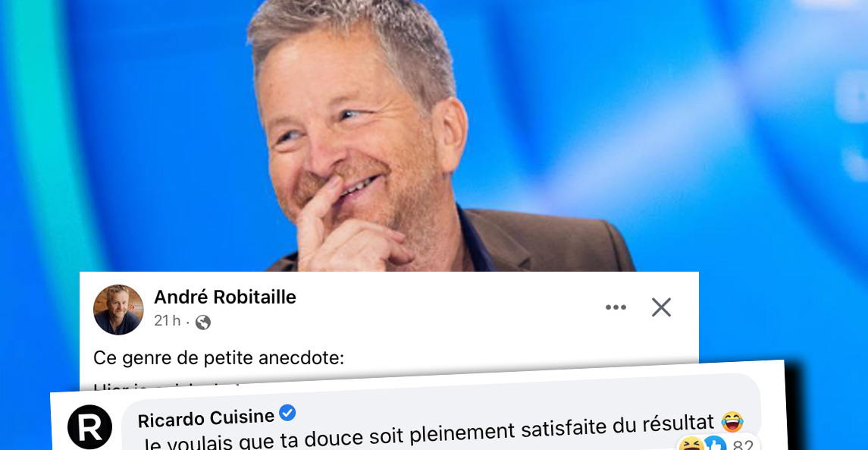Close the André Robitaille post
This screenshot has height=450, width=868.
pos(661,307)
